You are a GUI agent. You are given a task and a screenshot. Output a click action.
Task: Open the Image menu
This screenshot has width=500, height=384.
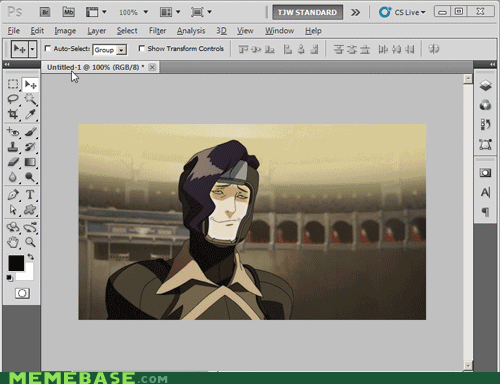point(65,31)
